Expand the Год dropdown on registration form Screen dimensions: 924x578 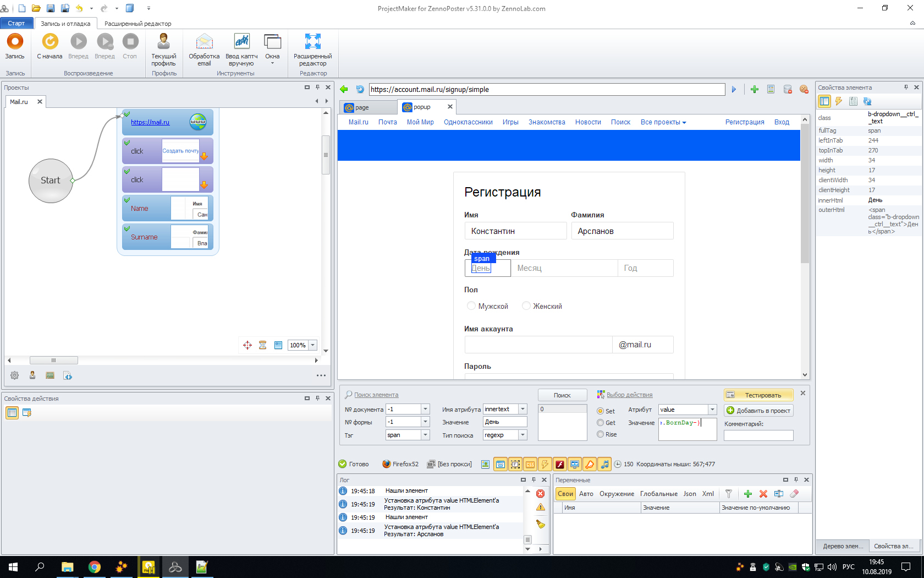pyautogui.click(x=646, y=268)
